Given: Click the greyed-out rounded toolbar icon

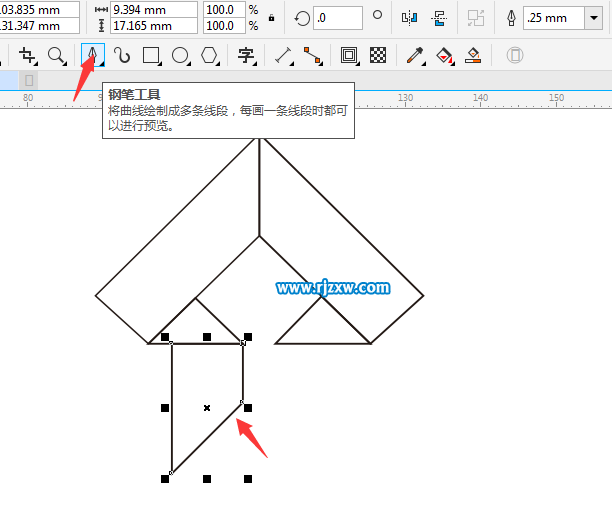Looking at the screenshot, I should tap(515, 55).
